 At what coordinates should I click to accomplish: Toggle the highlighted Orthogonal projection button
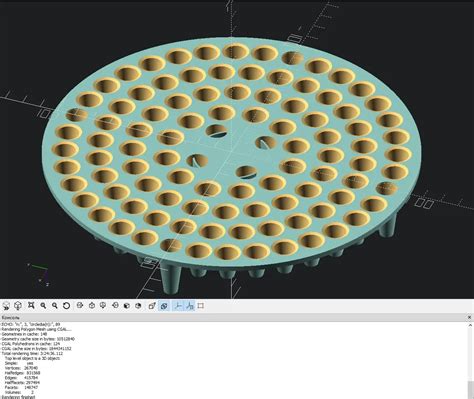(164, 305)
